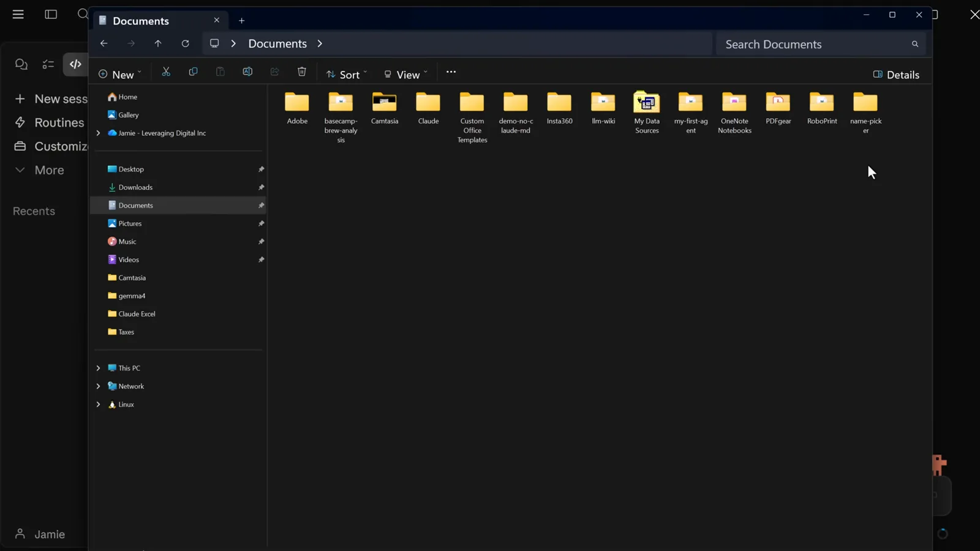
Task: Open the Sort dropdown
Action: point(347,74)
